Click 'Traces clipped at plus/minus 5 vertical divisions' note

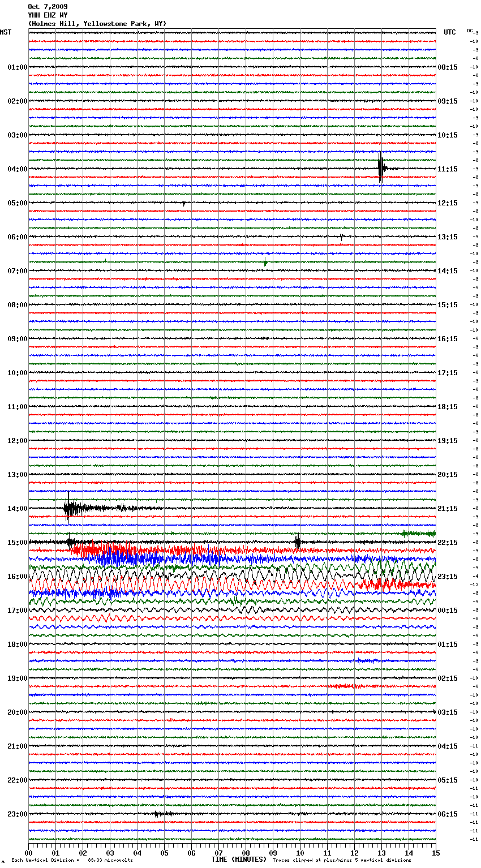342,860
